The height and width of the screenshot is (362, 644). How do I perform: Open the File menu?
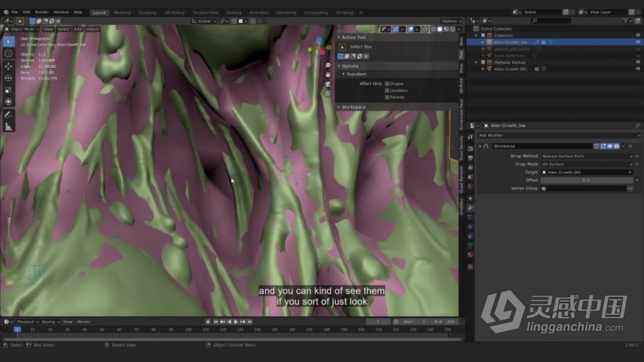click(15, 12)
